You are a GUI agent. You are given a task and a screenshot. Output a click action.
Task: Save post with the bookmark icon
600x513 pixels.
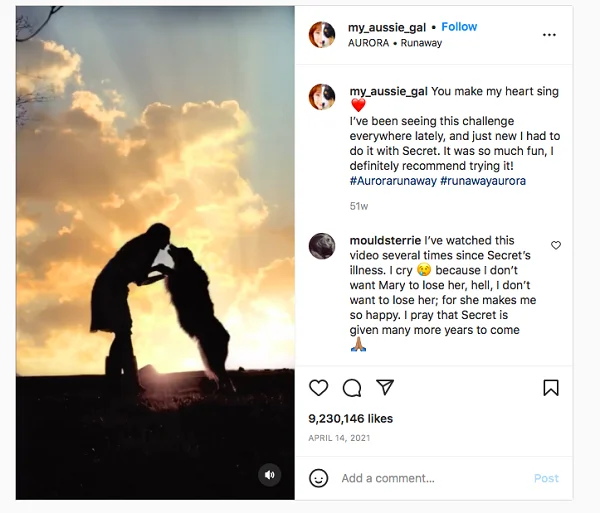[550, 387]
